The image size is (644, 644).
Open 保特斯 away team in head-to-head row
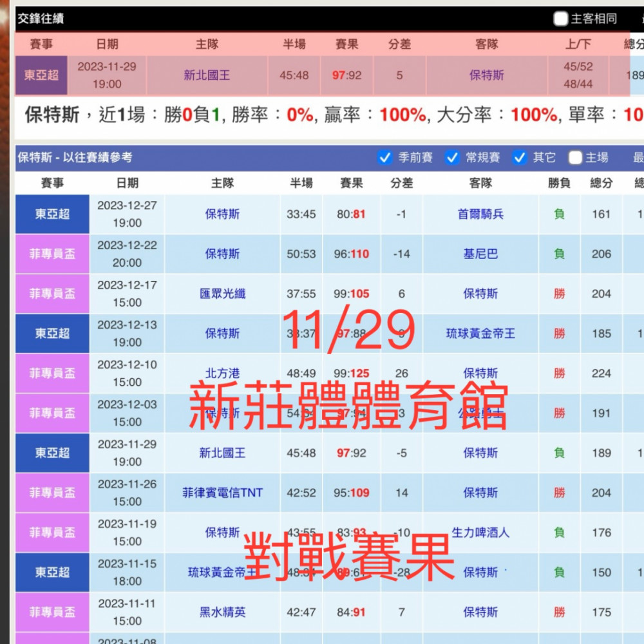click(487, 75)
